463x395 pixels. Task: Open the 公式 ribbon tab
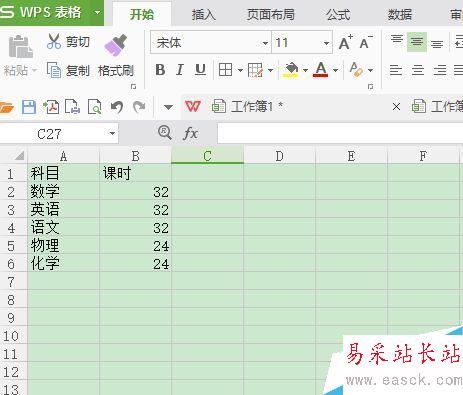[338, 15]
